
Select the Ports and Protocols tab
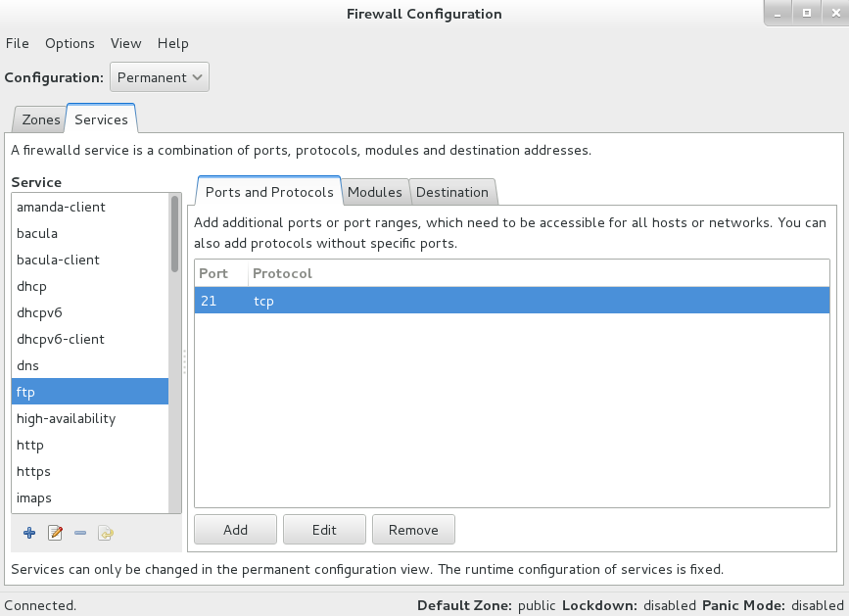(x=267, y=192)
